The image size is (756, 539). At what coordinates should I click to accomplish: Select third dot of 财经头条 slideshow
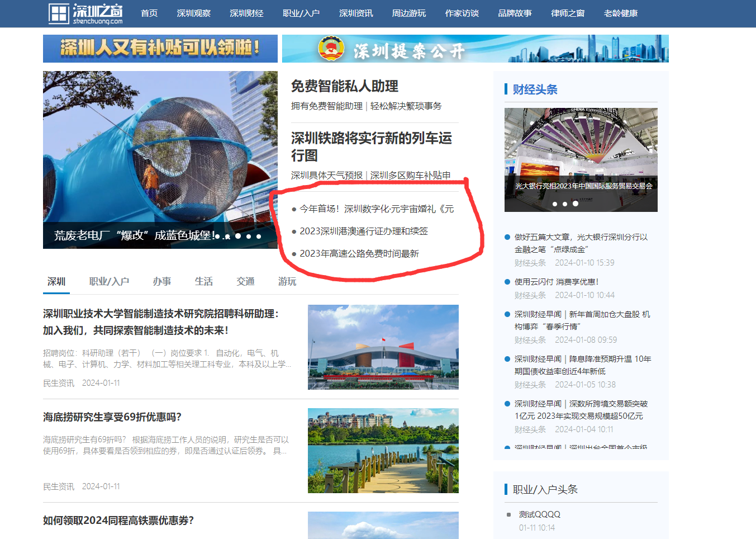click(x=576, y=204)
